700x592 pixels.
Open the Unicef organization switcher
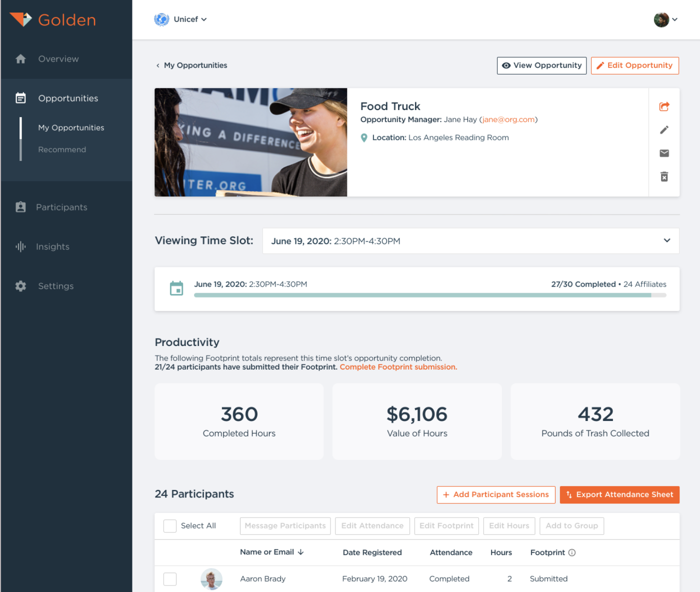[x=180, y=19]
